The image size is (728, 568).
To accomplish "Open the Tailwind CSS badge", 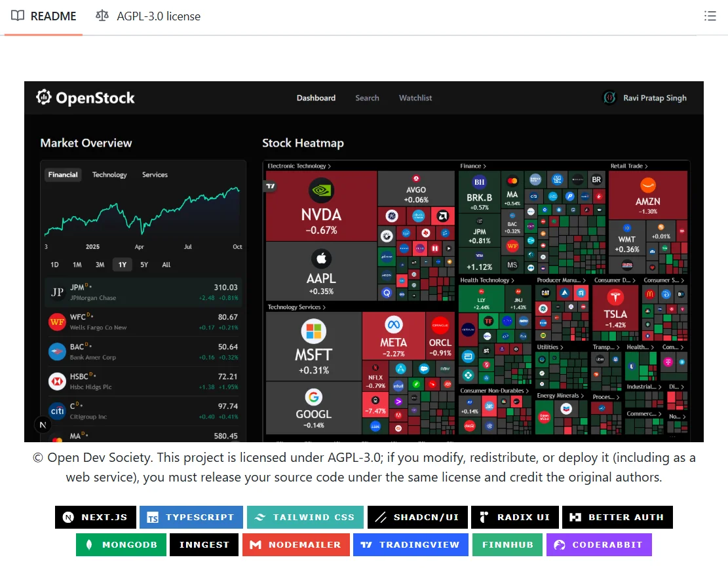I will 305,517.
